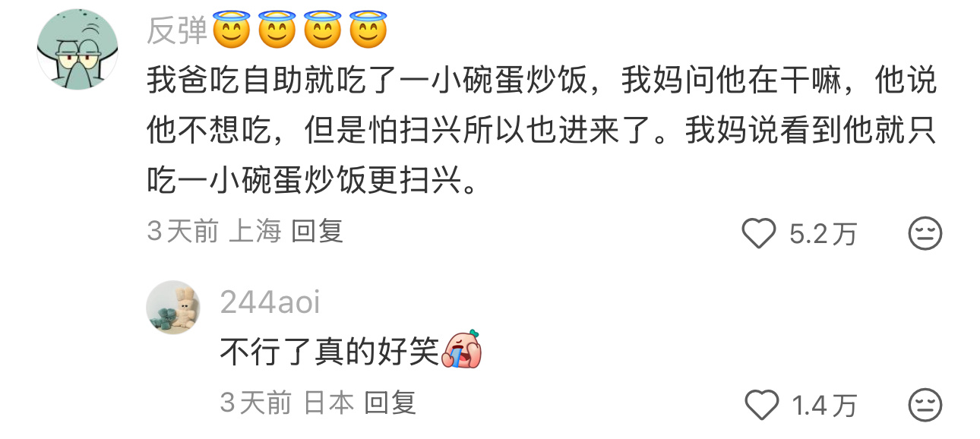Click the crying-laughing peach emoji in reply
Image resolution: width=980 pixels, height=439 pixels.
pos(463,351)
